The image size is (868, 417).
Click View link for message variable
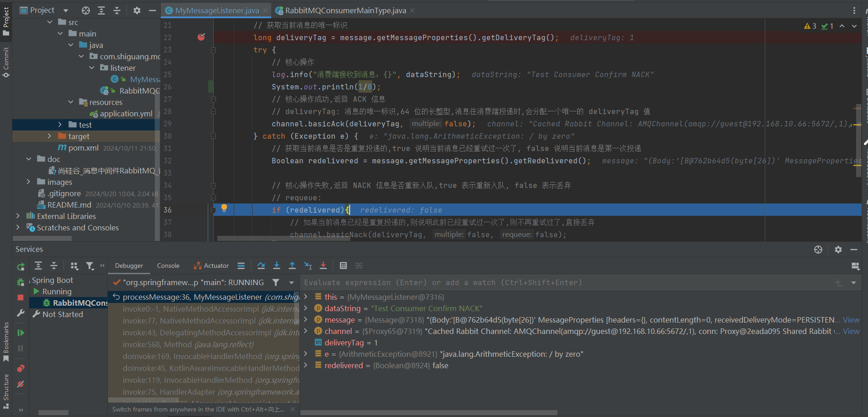(851, 320)
